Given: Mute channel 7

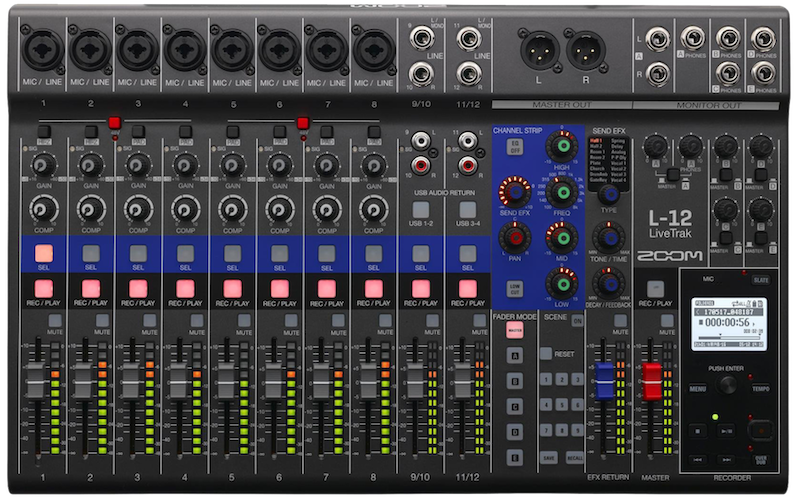Looking at the screenshot, I should pos(338,320).
